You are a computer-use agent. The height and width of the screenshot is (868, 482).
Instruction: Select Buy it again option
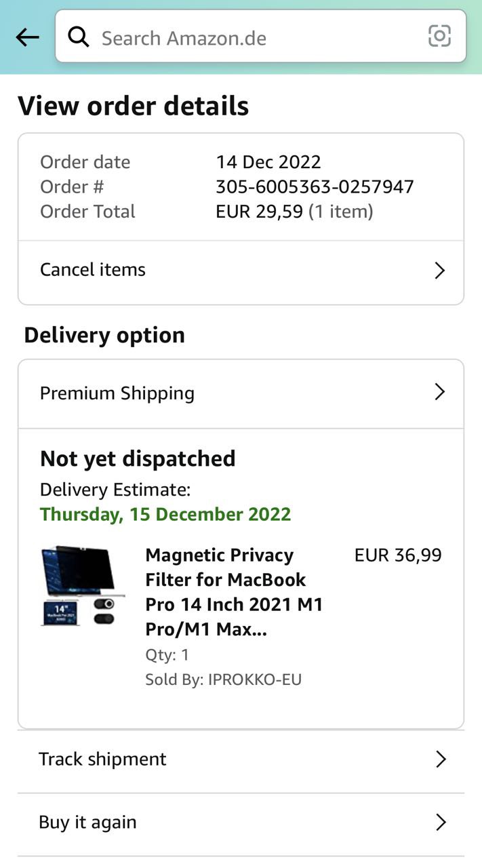pyautogui.click(x=241, y=823)
